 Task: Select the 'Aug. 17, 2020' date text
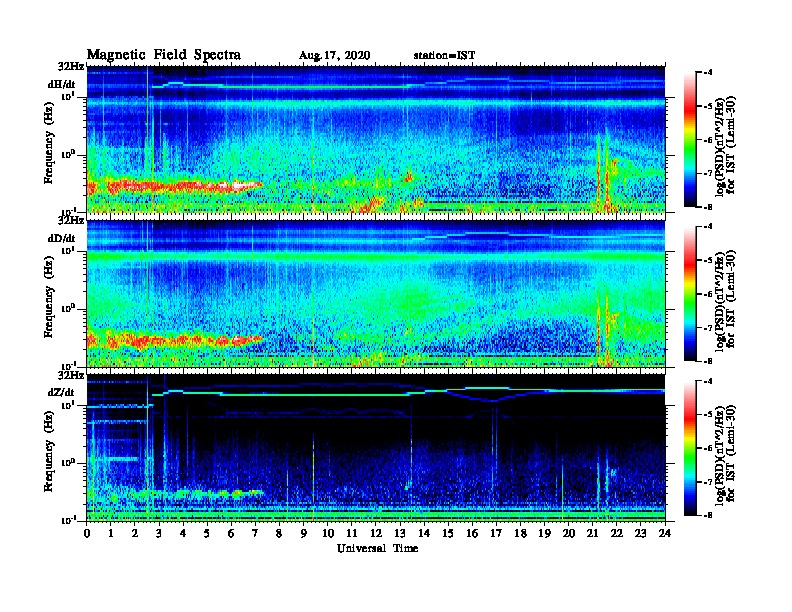tap(334, 56)
